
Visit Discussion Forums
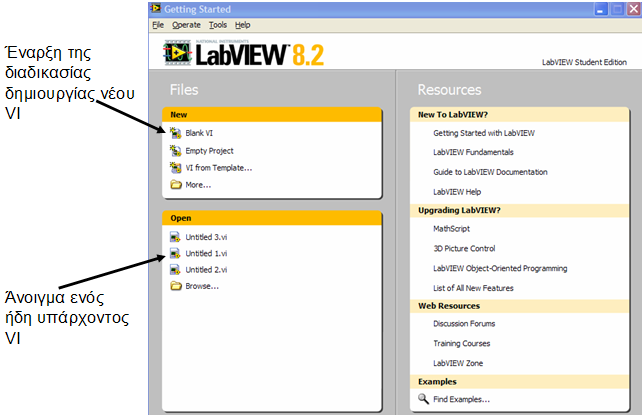click(464, 324)
